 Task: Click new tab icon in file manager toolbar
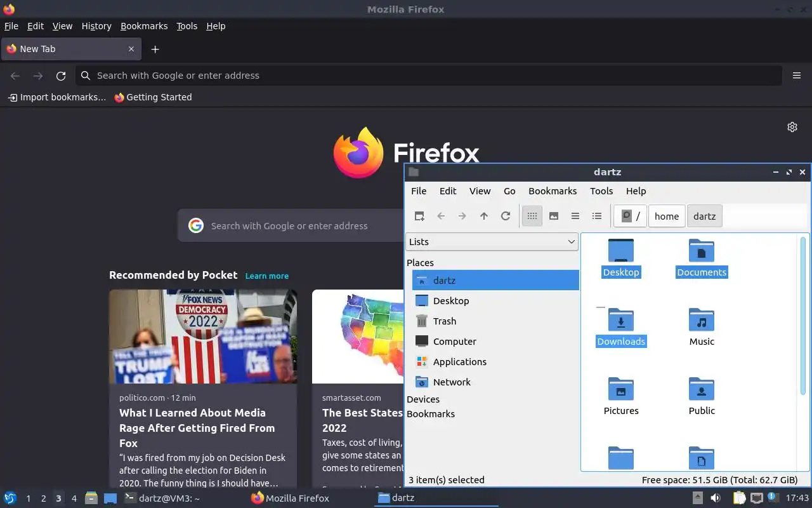(x=419, y=216)
